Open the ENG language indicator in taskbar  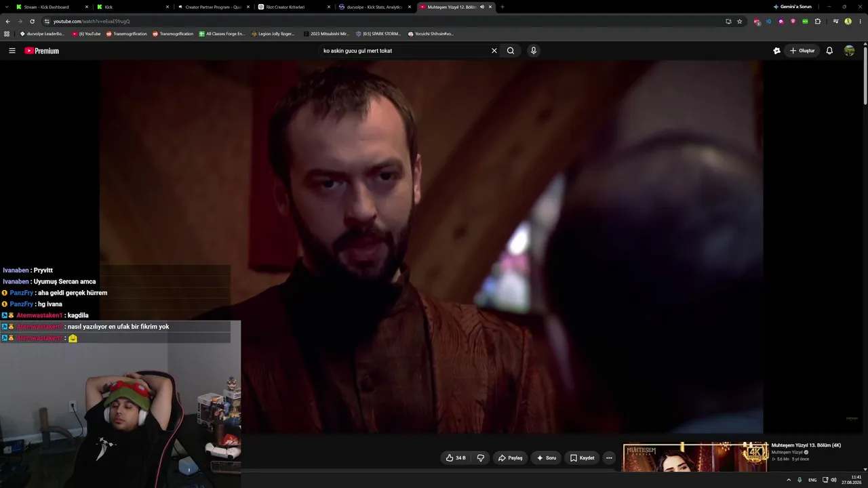coord(812,480)
